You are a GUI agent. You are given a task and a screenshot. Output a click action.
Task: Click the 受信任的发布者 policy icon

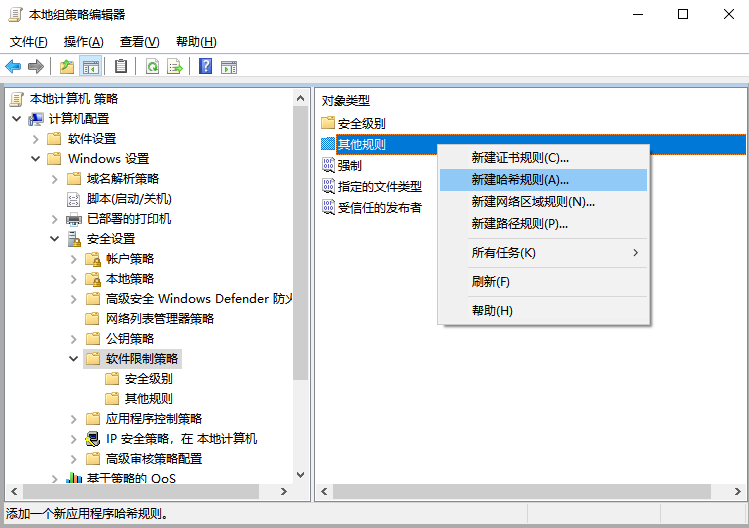pyautogui.click(x=328, y=207)
